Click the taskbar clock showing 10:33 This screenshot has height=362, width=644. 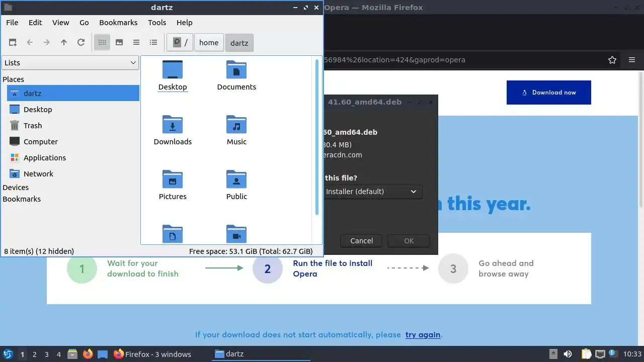pos(632,354)
